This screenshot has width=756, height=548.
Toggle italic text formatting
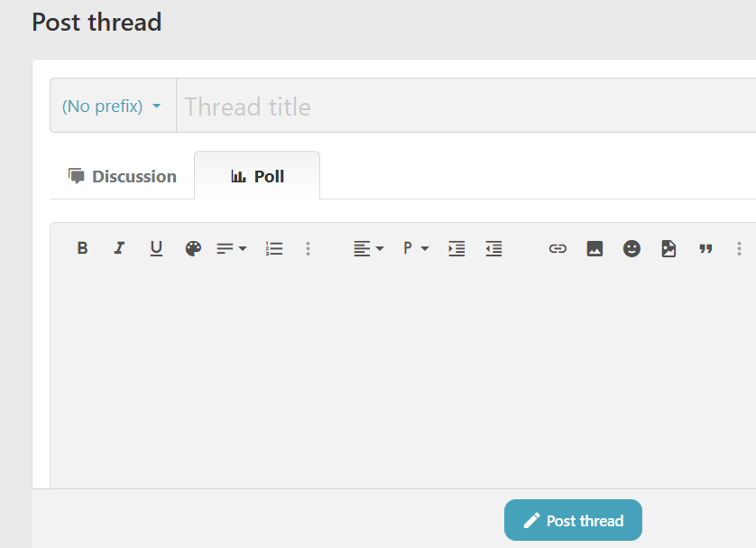119,248
